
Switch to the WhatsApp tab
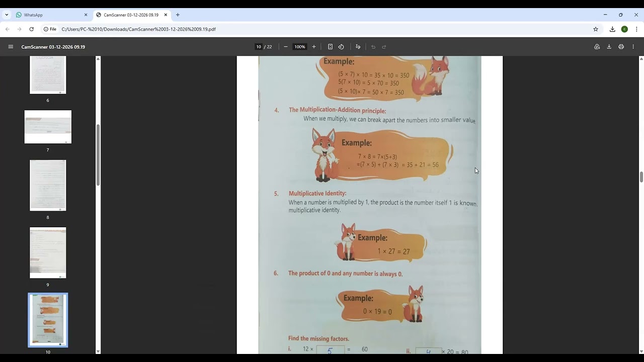click(x=50, y=15)
